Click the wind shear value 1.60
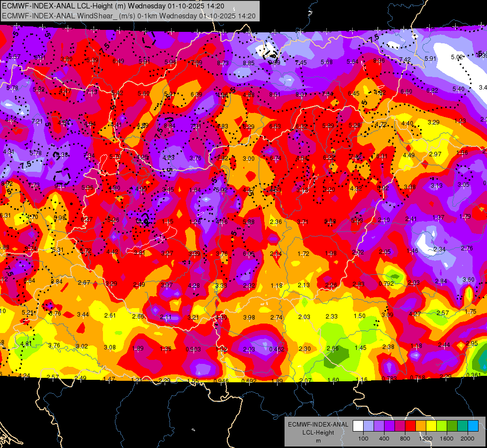This screenshot has height=448, width=487. 333,380
